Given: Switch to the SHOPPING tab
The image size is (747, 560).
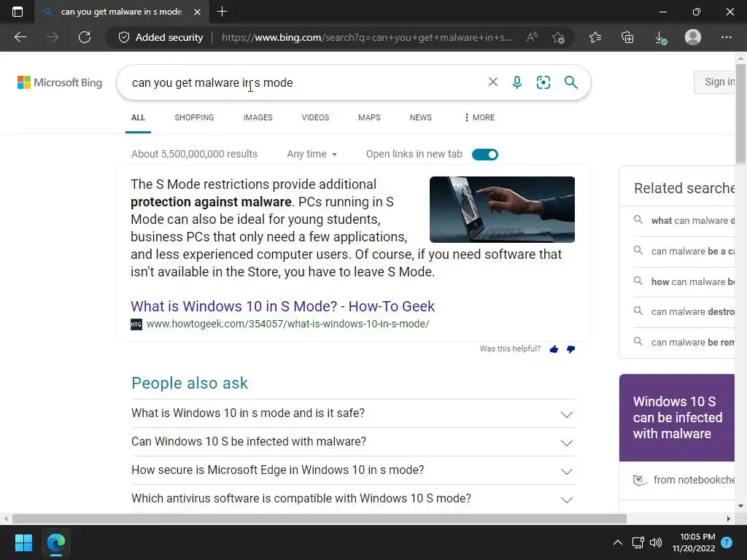Looking at the screenshot, I should click(194, 117).
